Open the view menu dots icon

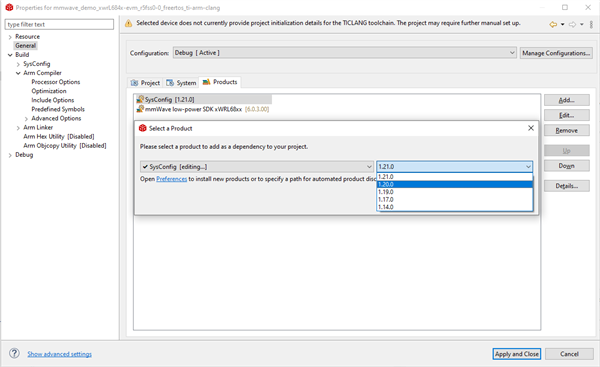(591, 24)
